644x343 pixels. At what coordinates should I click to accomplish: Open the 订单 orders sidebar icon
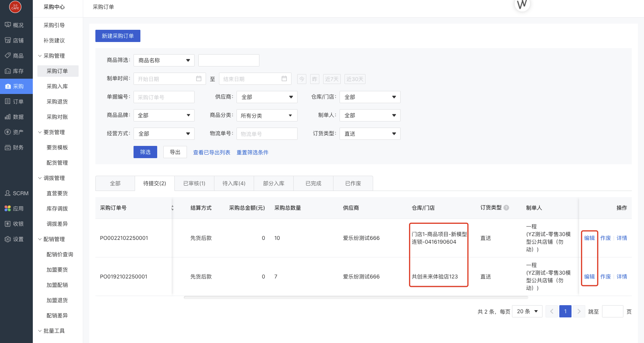coord(8,101)
